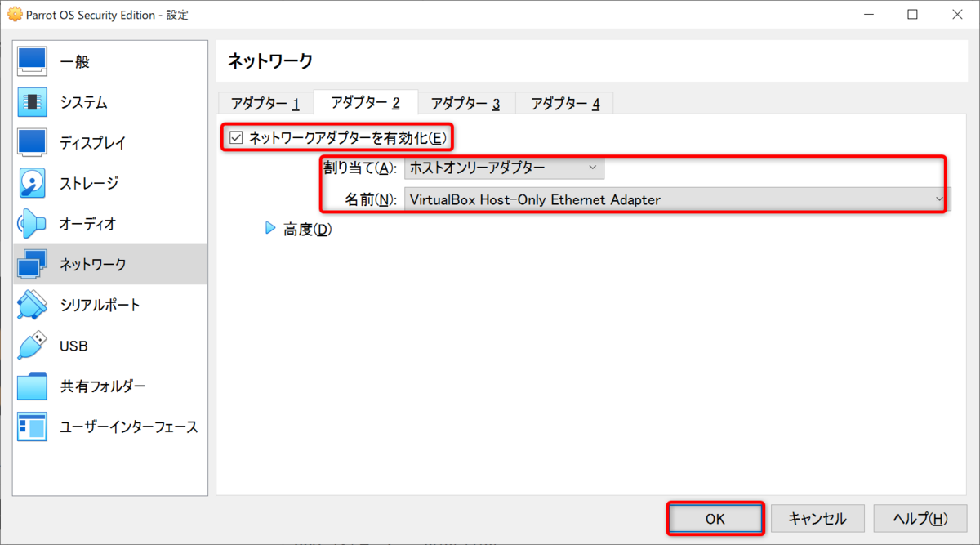Open the 割り当て dropdown showing ホストオンリーアダプター
The width and height of the screenshot is (980, 545).
[504, 168]
